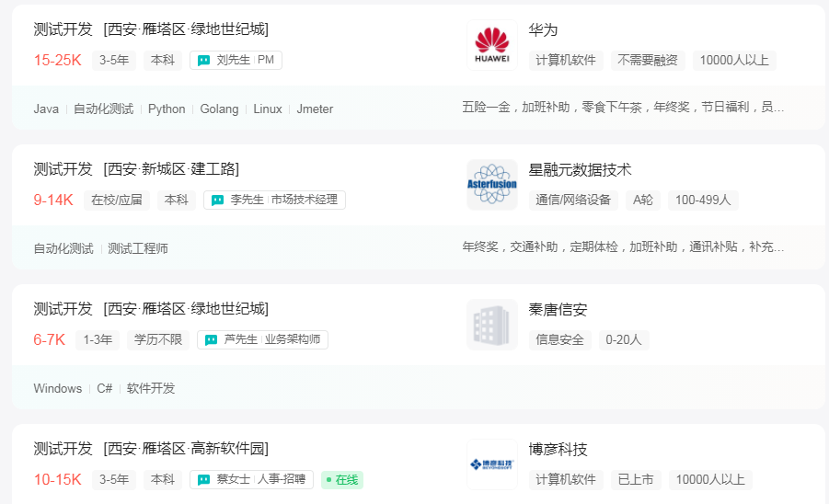
Task: Click the Asterfusion company logo
Action: point(491,185)
